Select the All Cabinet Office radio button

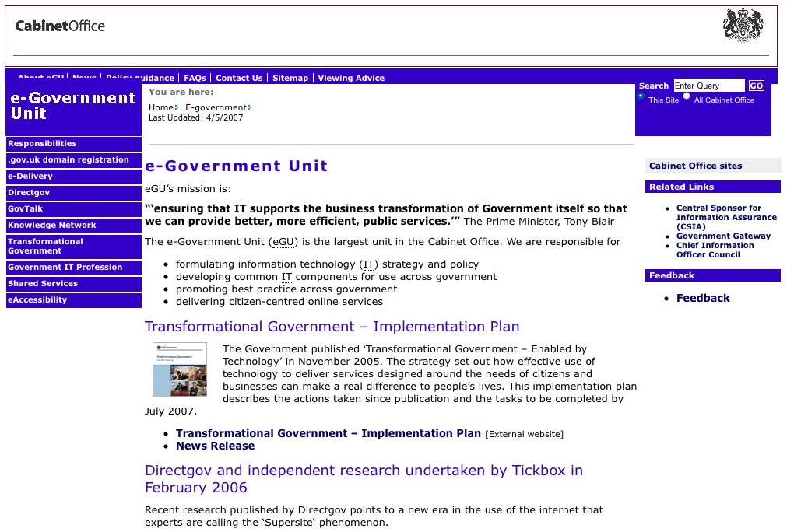point(686,96)
